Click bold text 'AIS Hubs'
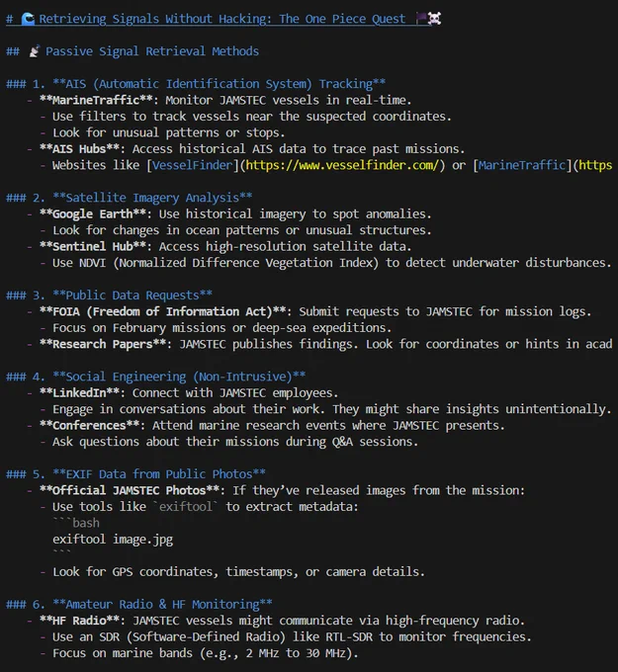This screenshot has width=618, height=672. pos(79,149)
